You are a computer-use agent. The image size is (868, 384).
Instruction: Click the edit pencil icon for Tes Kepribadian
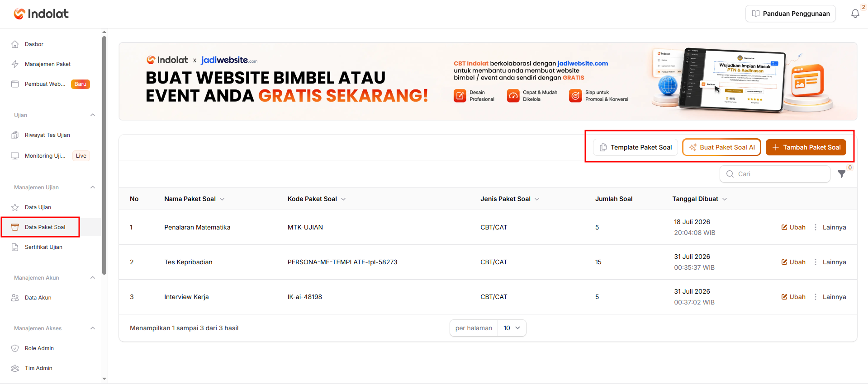point(784,262)
